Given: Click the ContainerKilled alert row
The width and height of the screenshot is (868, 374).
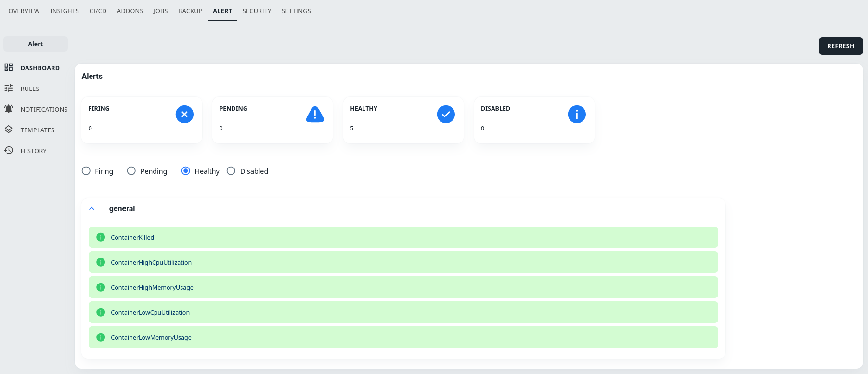Looking at the screenshot, I should [x=403, y=237].
